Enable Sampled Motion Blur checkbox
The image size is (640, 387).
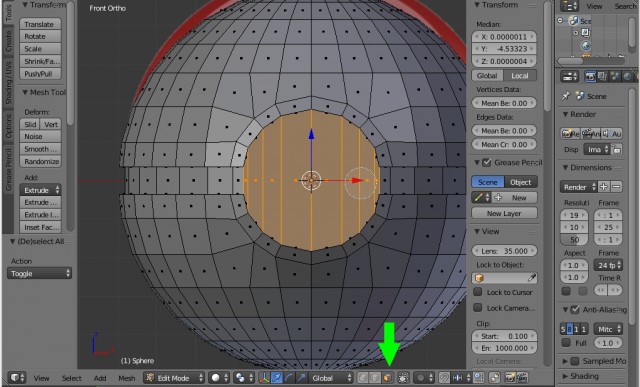point(575,361)
